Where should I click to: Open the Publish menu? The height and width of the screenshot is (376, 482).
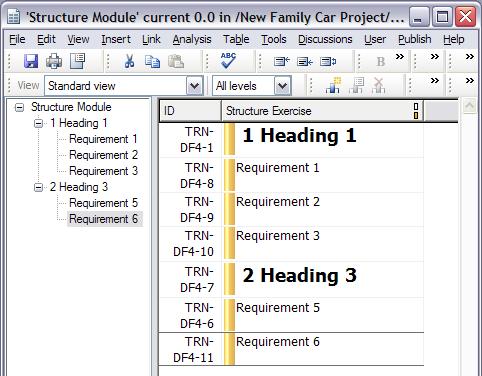coord(414,39)
